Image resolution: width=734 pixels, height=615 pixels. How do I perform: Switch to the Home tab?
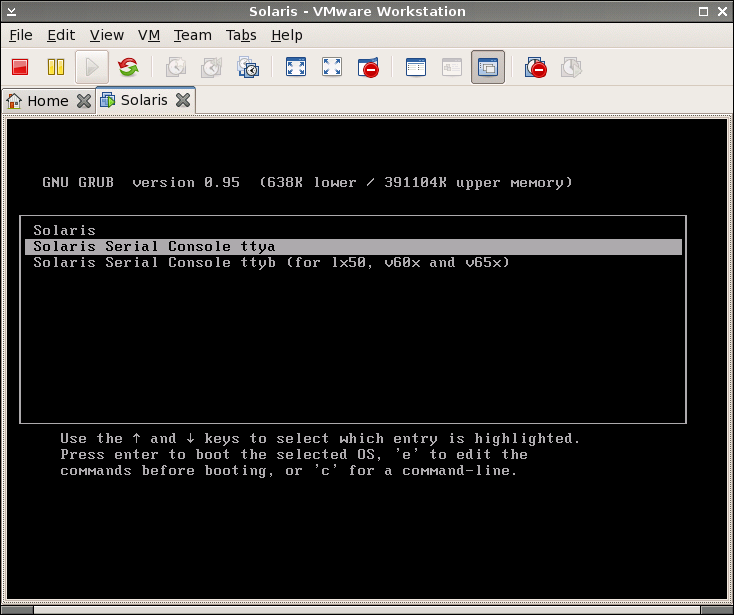[x=48, y=101]
